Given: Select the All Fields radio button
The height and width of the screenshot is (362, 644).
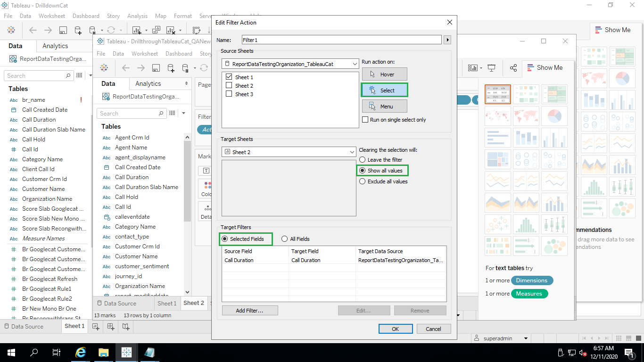Looking at the screenshot, I should click(x=284, y=239).
